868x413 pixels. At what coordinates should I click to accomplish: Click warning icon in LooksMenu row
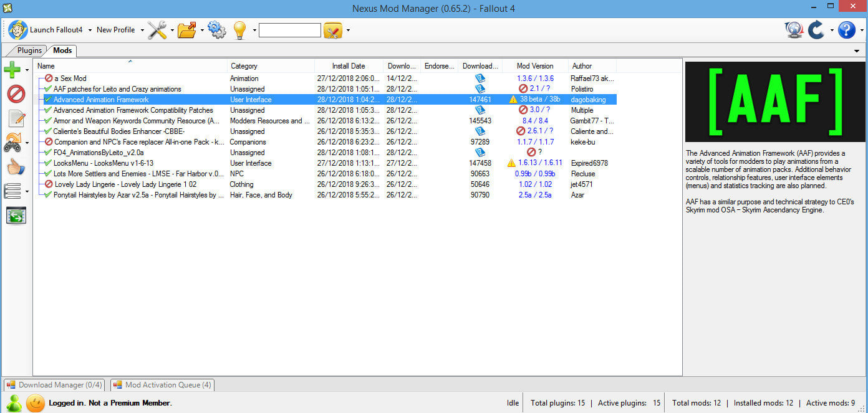[511, 163]
